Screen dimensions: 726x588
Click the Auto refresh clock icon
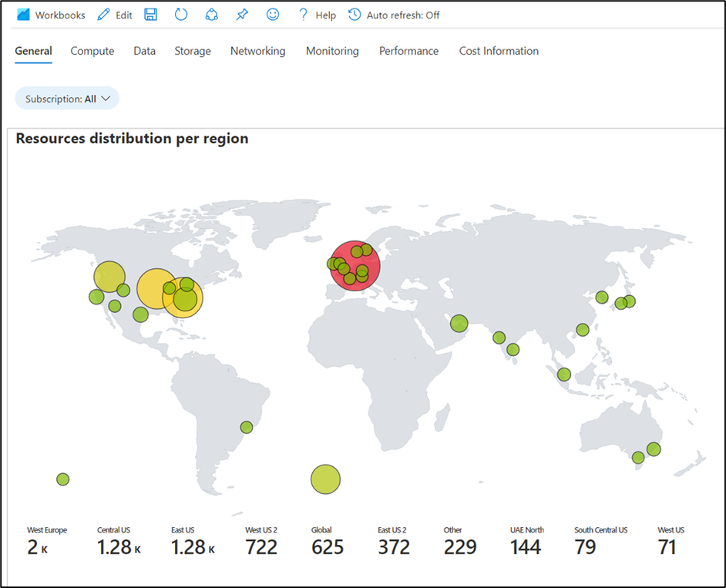coord(355,15)
